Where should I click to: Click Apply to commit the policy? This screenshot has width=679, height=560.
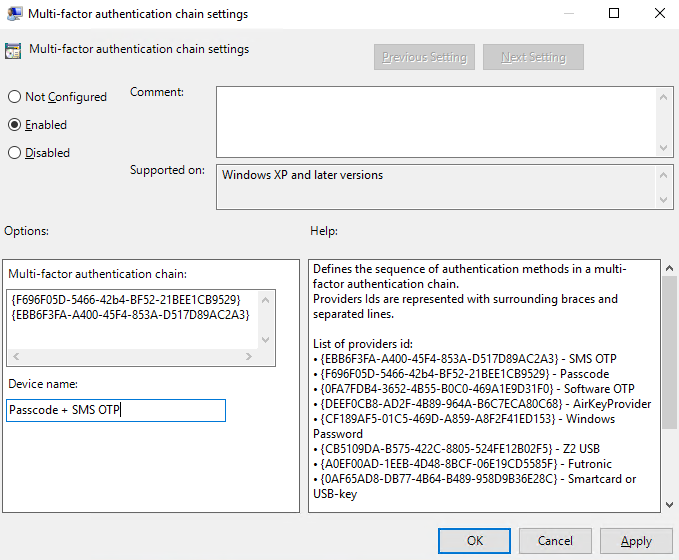(x=636, y=541)
